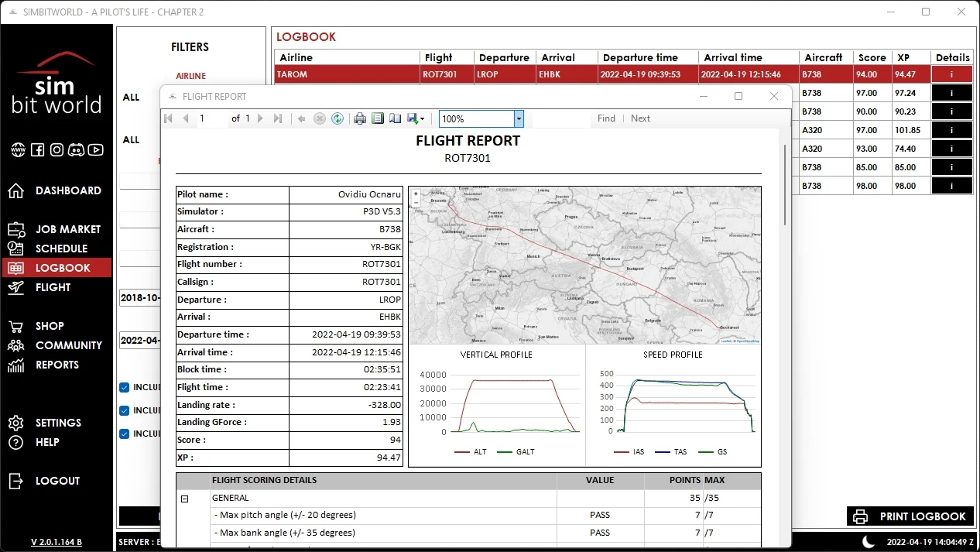Click the print report icon
The height and width of the screenshot is (552, 980).
tap(360, 118)
